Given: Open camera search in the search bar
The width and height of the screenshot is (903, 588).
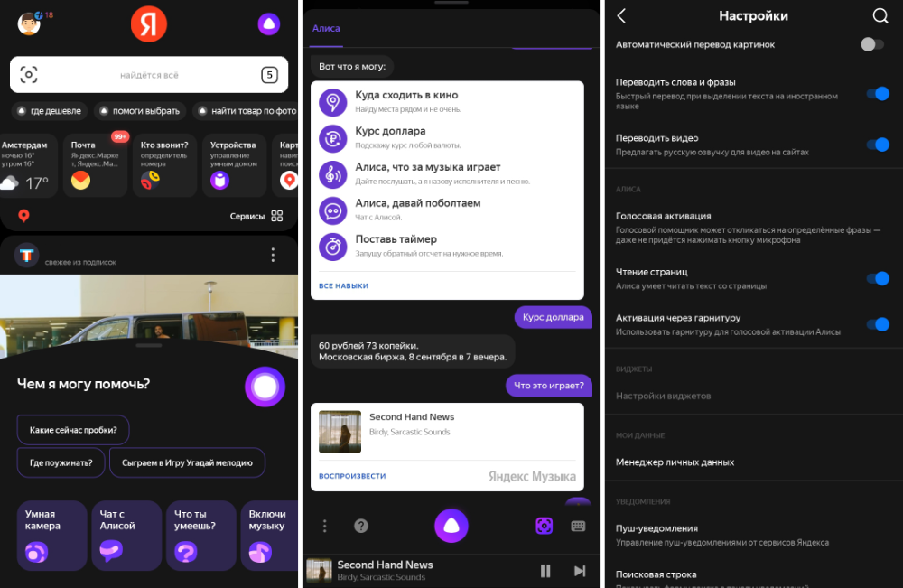Looking at the screenshot, I should pos(29,74).
